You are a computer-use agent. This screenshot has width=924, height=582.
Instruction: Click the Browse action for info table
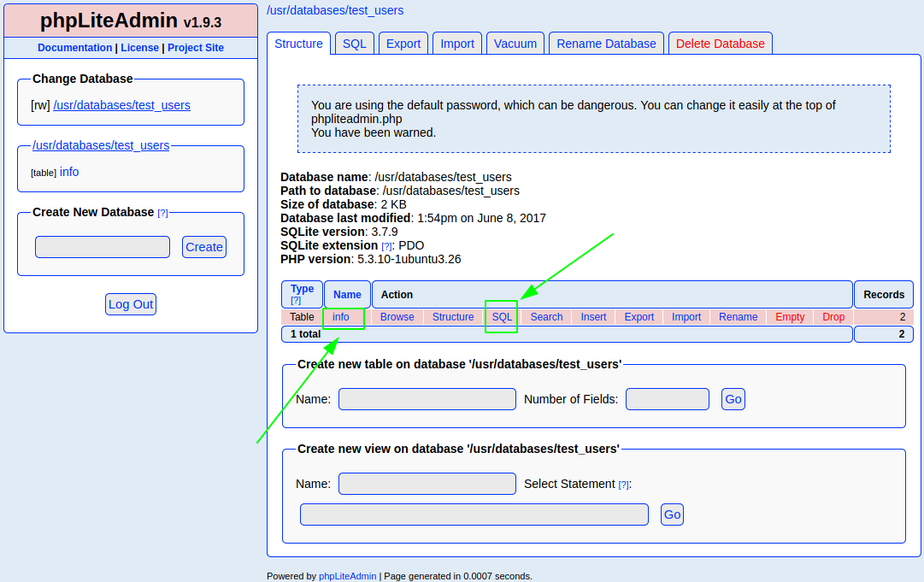point(397,317)
